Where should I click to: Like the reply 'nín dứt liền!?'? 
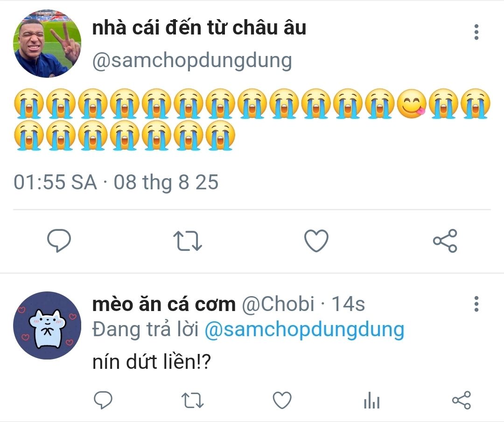[282, 400]
